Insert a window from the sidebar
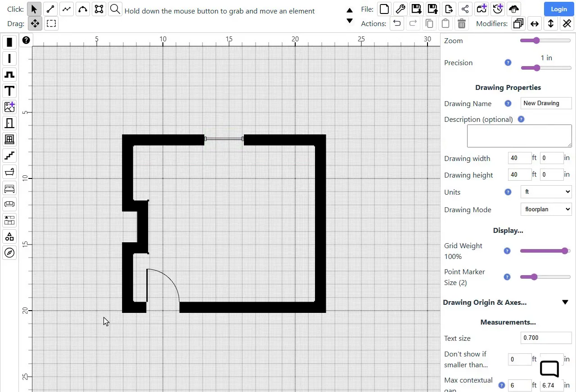Screen dimensions: 576x392 tap(9, 139)
